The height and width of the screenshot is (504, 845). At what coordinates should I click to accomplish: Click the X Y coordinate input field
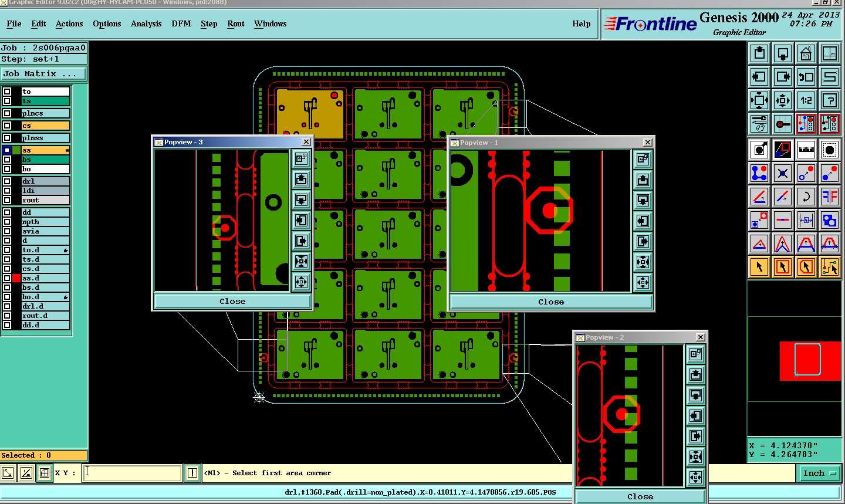pyautogui.click(x=133, y=473)
